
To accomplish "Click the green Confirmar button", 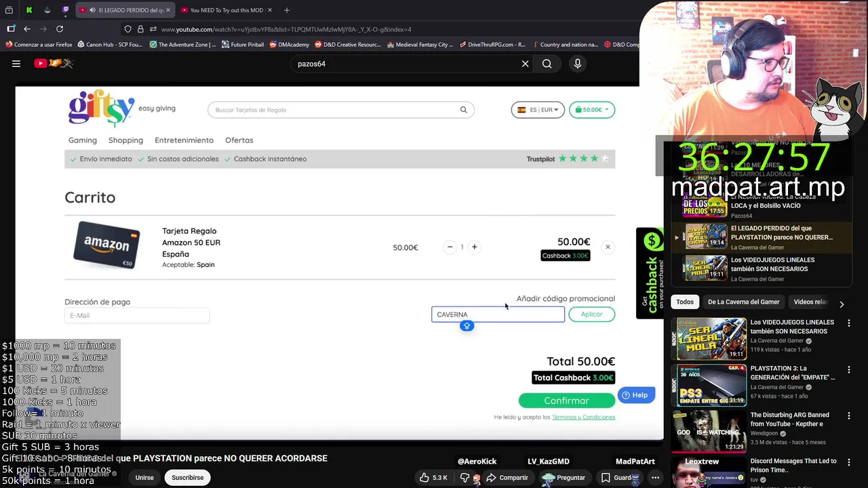I will [x=566, y=401].
